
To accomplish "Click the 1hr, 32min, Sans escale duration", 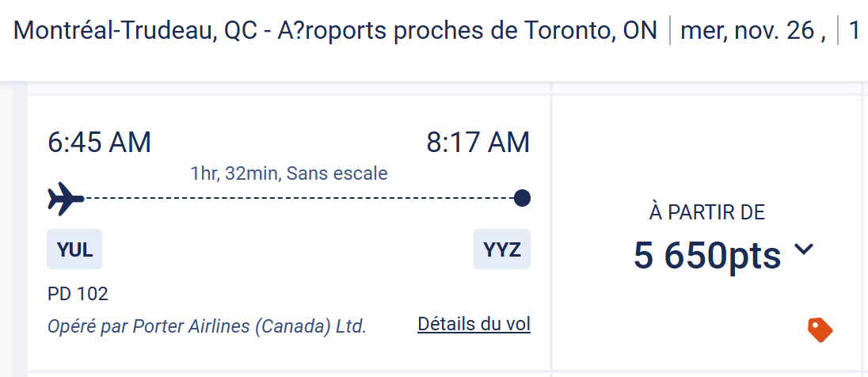I will 289,173.
